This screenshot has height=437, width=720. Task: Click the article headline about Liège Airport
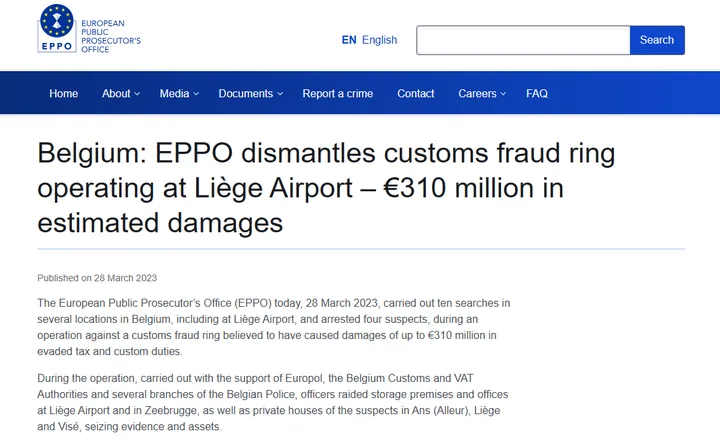click(x=326, y=188)
